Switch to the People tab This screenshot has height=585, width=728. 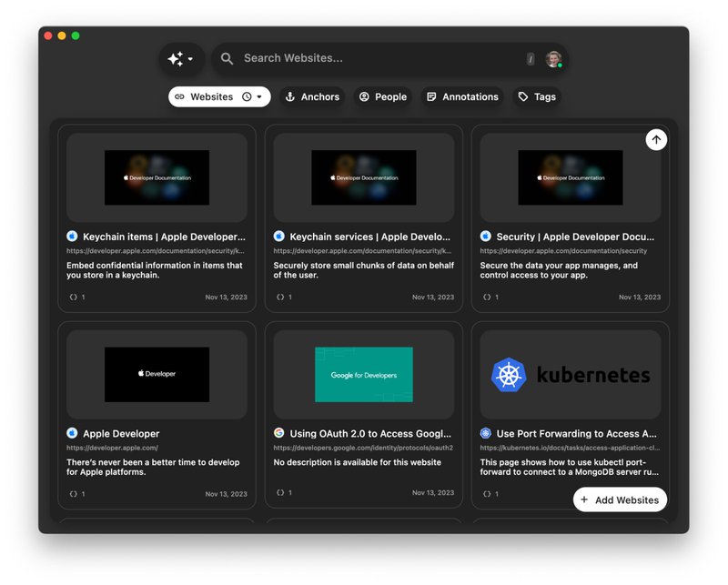coord(383,96)
